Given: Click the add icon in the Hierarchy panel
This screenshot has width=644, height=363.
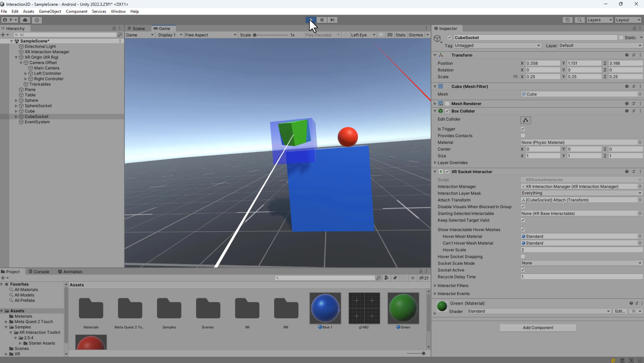Looking at the screenshot, I should 3,35.
